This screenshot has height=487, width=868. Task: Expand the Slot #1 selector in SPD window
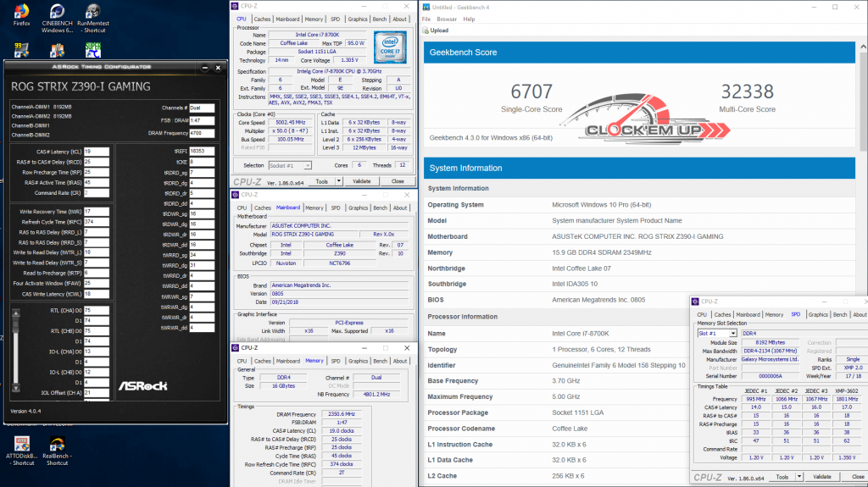pos(734,333)
